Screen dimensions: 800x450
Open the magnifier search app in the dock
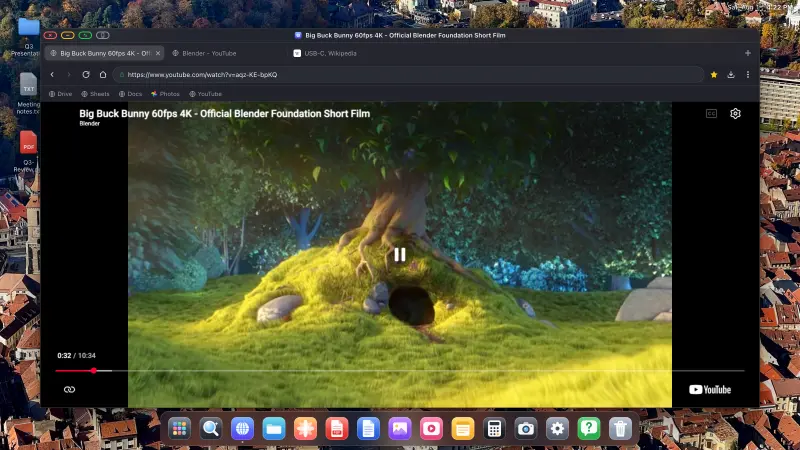click(x=211, y=429)
